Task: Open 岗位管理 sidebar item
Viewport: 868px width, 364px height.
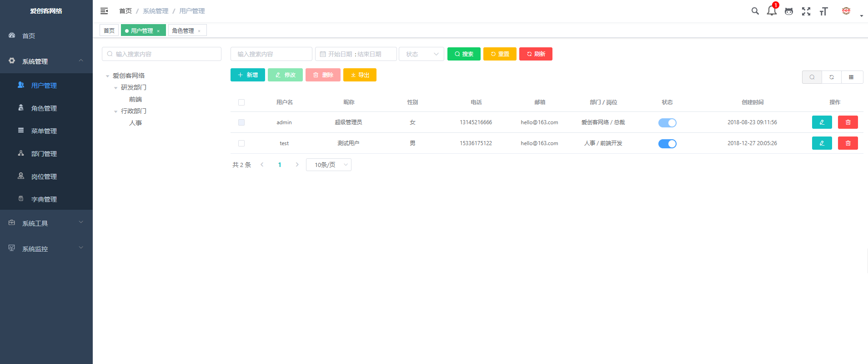Action: click(46, 176)
